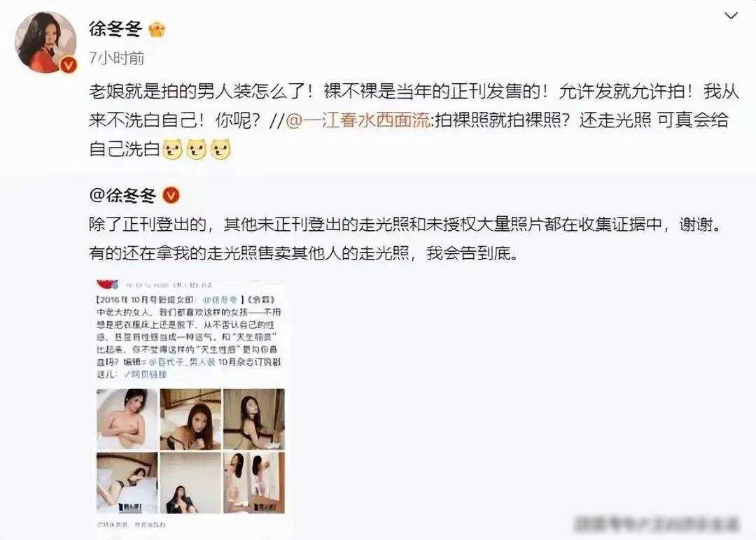This screenshot has width=756, height=540.
Task: View the top-left photo in grid
Action: (x=127, y=419)
